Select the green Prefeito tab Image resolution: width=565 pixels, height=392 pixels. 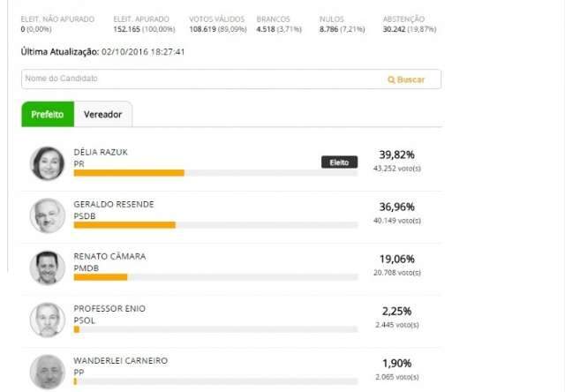[x=48, y=114]
